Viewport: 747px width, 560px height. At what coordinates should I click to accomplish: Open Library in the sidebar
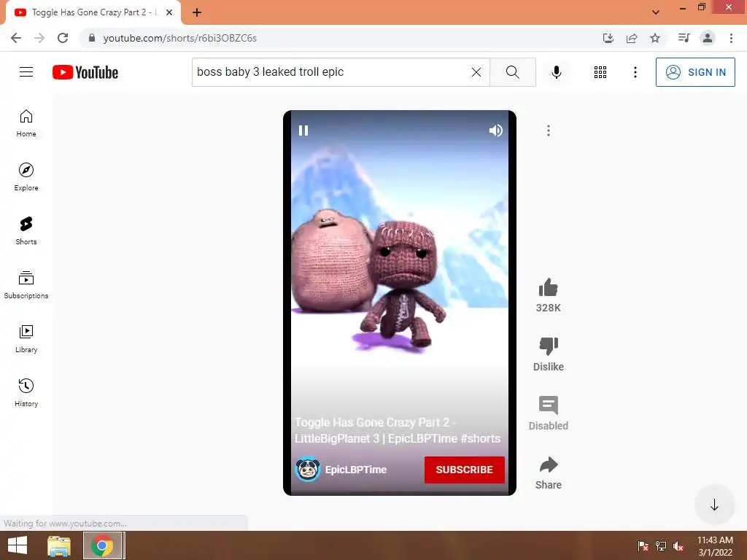(x=26, y=338)
